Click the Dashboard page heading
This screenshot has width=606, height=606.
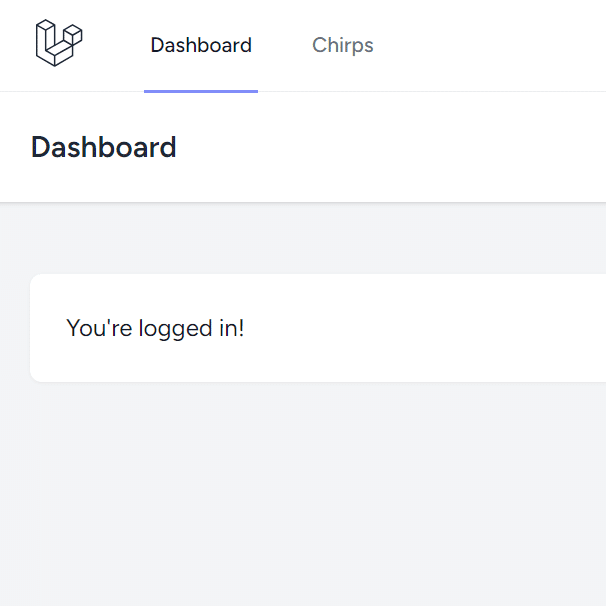104,147
